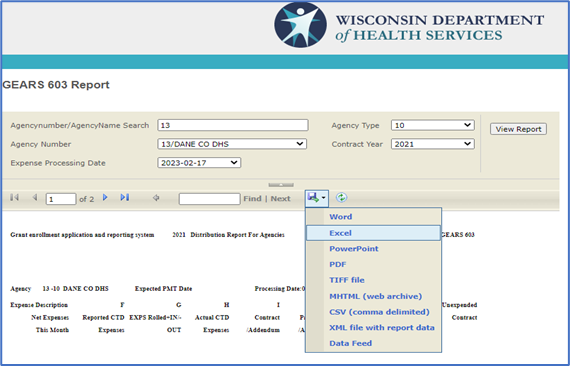Click back to parent report arrow
The height and width of the screenshot is (366, 570).
click(x=156, y=198)
